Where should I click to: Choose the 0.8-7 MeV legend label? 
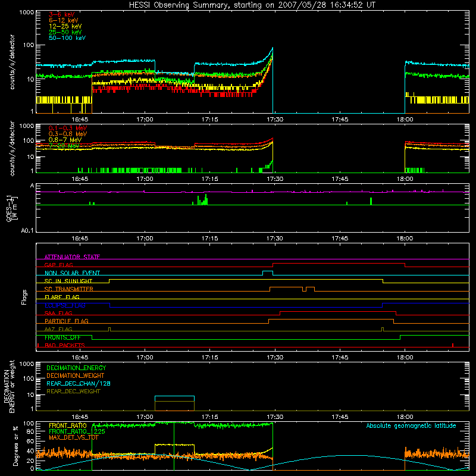(65, 140)
